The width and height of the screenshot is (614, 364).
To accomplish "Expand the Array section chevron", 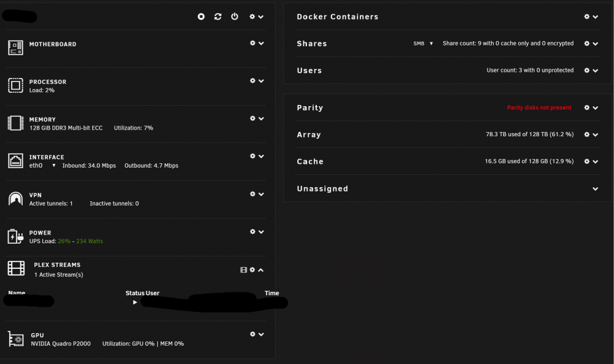I will point(595,134).
